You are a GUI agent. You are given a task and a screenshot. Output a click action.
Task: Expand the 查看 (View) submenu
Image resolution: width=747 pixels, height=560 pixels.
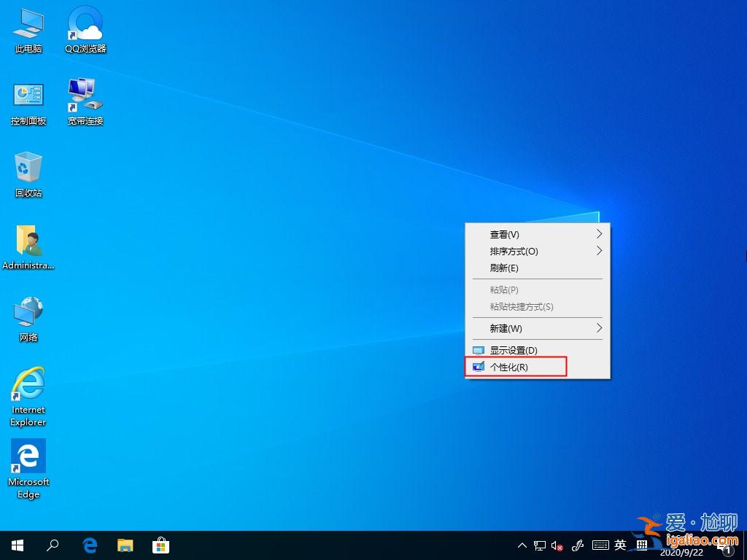pos(536,234)
